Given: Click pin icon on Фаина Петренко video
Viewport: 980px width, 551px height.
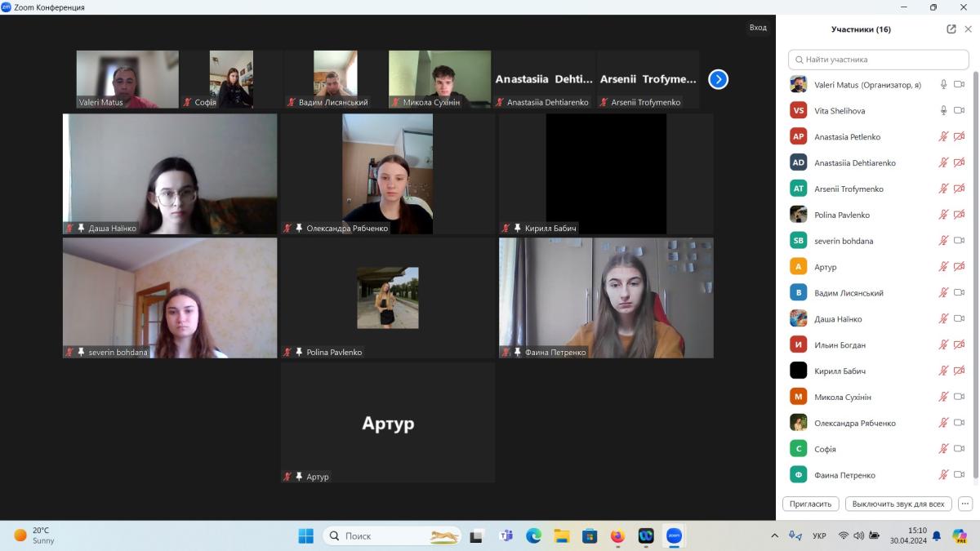Looking at the screenshot, I should pos(517,353).
